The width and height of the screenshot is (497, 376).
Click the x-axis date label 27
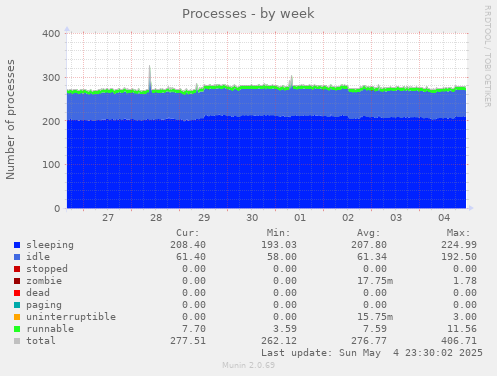(x=108, y=218)
